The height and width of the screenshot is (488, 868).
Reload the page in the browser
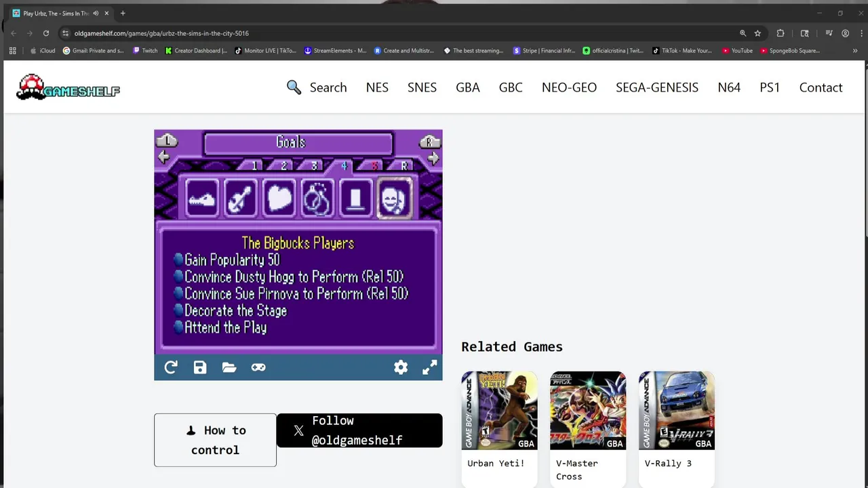click(46, 33)
